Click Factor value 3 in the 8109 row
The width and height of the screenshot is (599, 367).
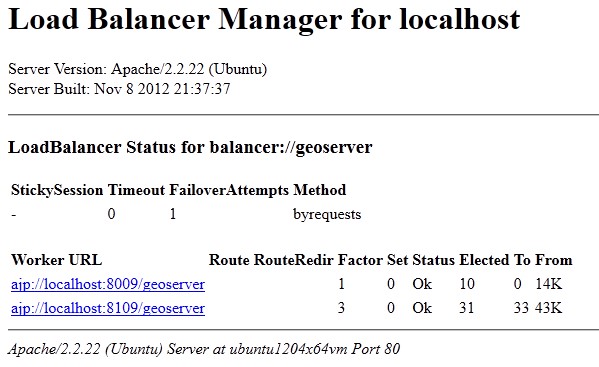(x=342, y=308)
